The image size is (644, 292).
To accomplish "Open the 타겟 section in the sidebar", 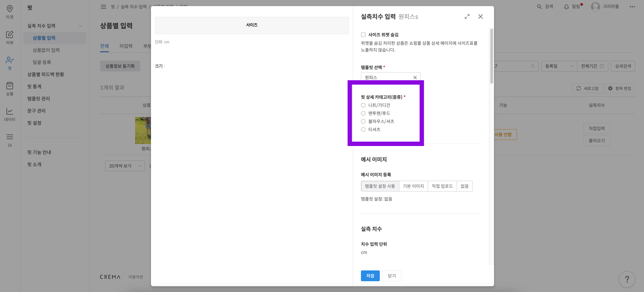I will tap(10, 12).
